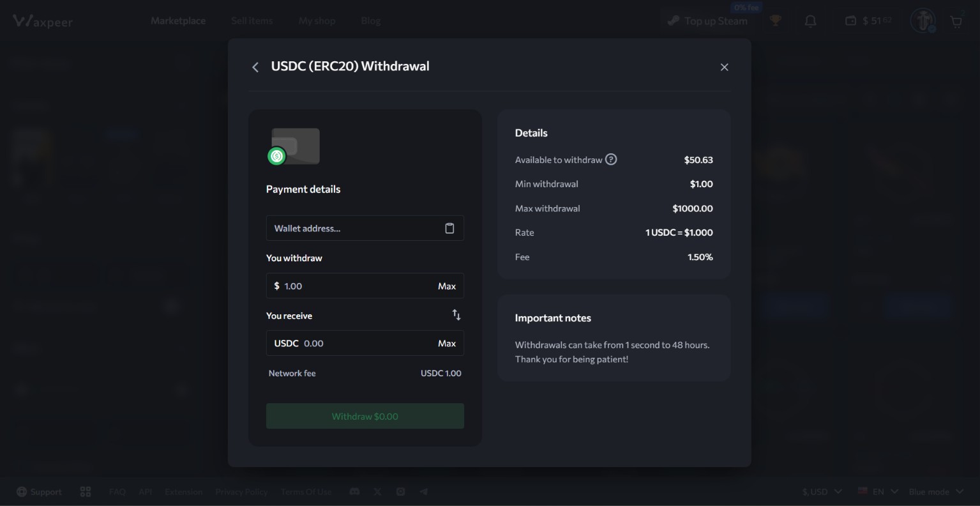
Task: Swap withdraw and receive with arrows icon
Action: [456, 315]
